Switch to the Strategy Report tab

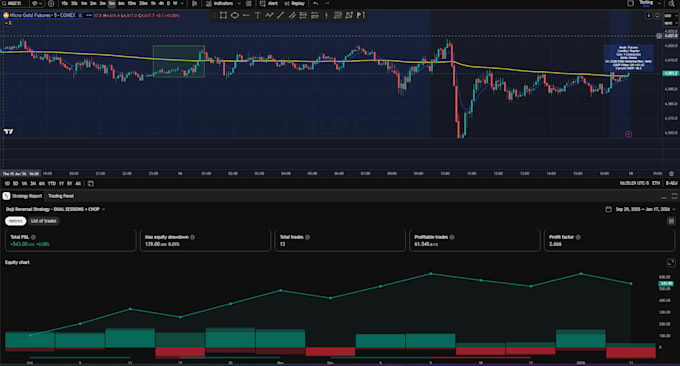click(x=23, y=196)
